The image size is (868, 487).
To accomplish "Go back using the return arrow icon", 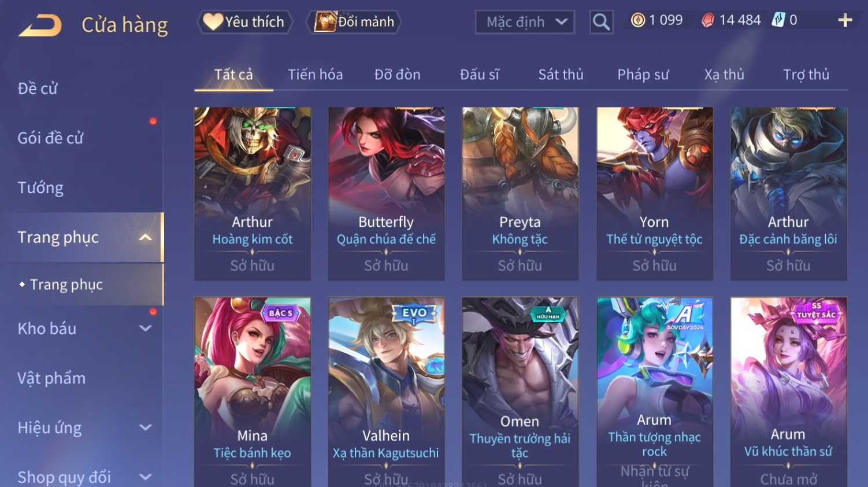I will 39,26.
